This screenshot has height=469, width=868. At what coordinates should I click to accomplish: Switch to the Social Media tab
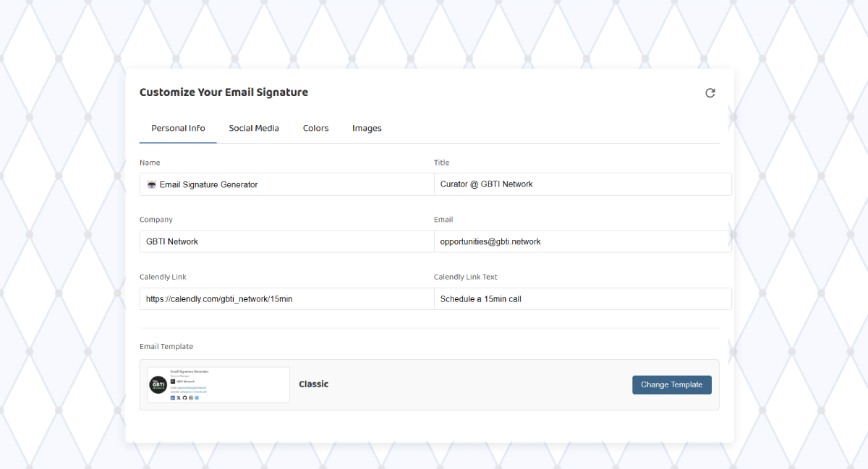pos(254,128)
